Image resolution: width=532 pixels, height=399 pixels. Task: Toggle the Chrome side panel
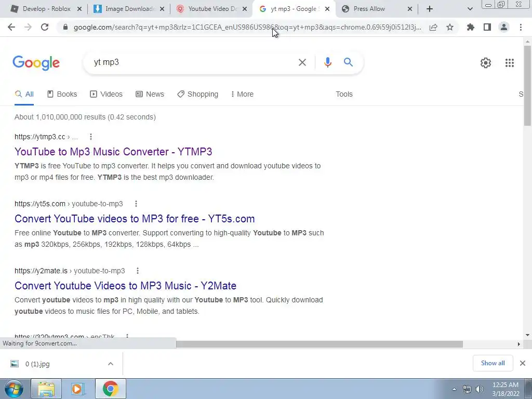(x=487, y=27)
